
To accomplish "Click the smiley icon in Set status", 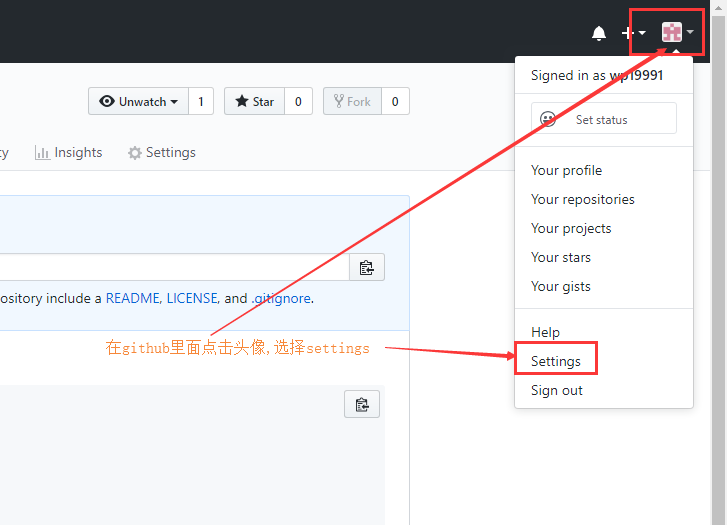I will click(x=548, y=119).
